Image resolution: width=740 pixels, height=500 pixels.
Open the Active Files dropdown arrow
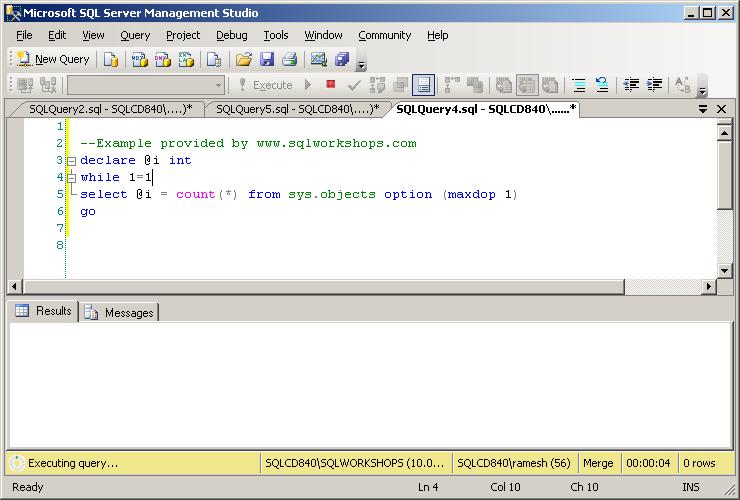click(703, 109)
